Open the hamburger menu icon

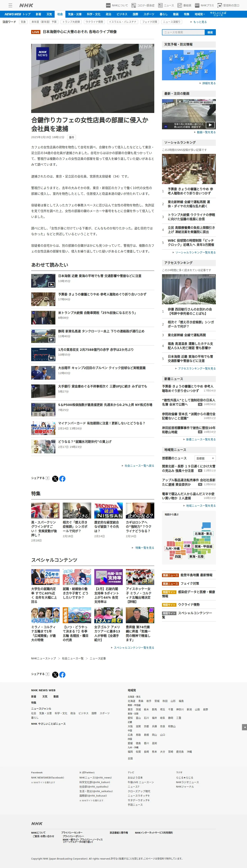(x=10, y=5)
